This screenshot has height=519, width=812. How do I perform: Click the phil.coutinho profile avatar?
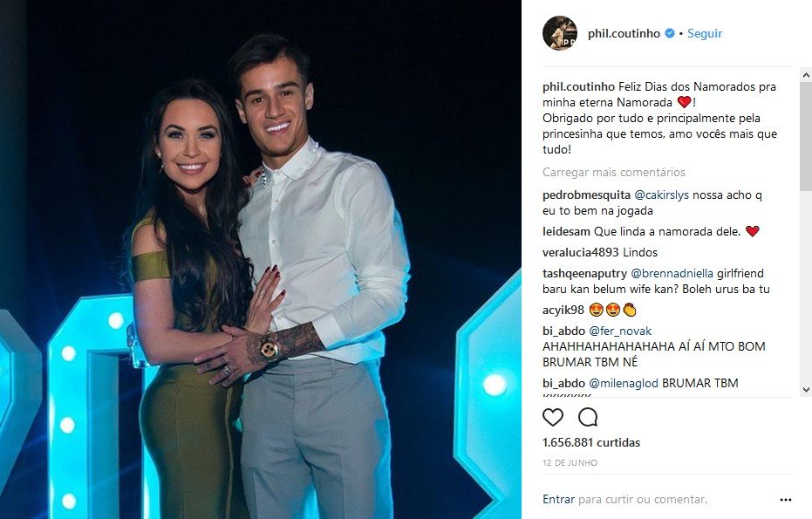click(x=560, y=33)
